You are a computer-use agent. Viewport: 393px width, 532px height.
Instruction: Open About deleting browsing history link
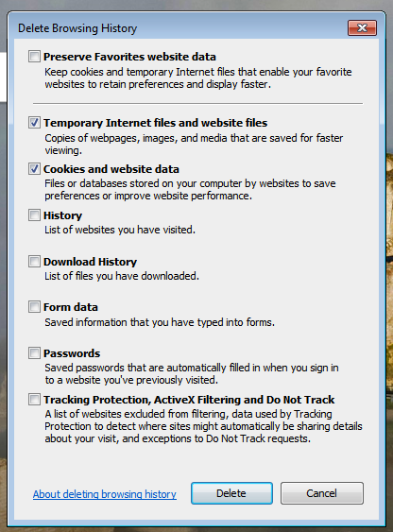tap(105, 494)
